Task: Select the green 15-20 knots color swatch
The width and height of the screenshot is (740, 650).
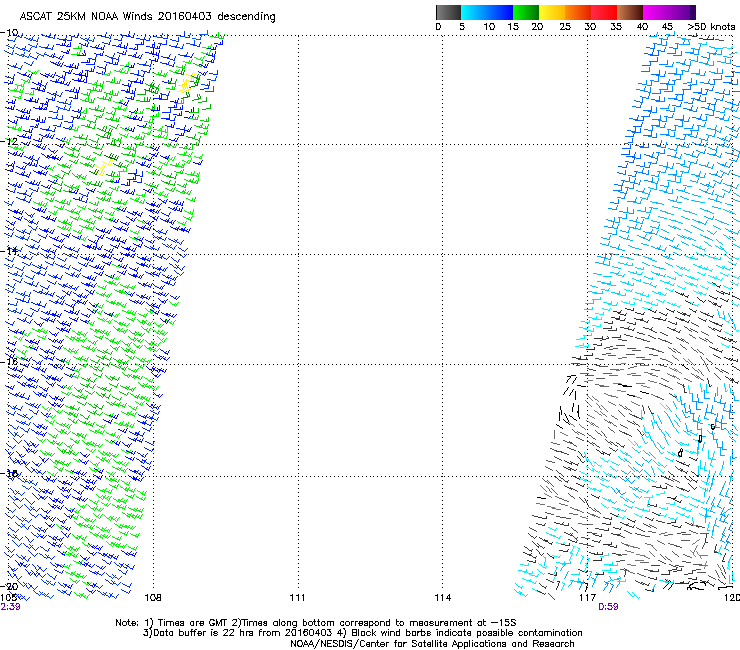Action: click(526, 12)
